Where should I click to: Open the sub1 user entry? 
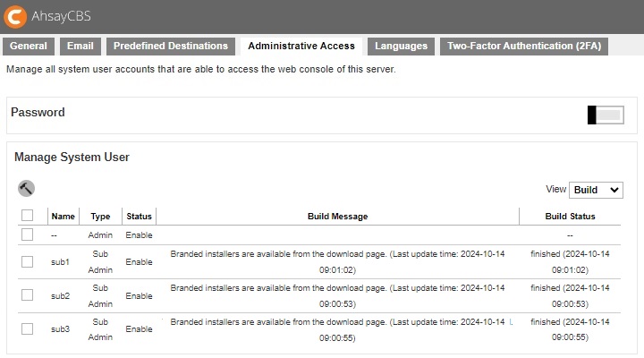60,262
